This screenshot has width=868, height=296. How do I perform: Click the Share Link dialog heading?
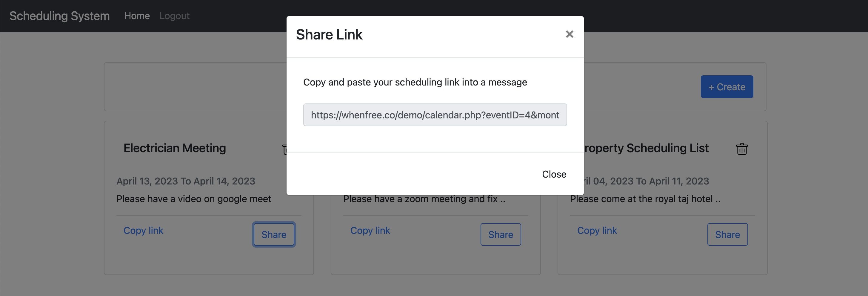329,35
